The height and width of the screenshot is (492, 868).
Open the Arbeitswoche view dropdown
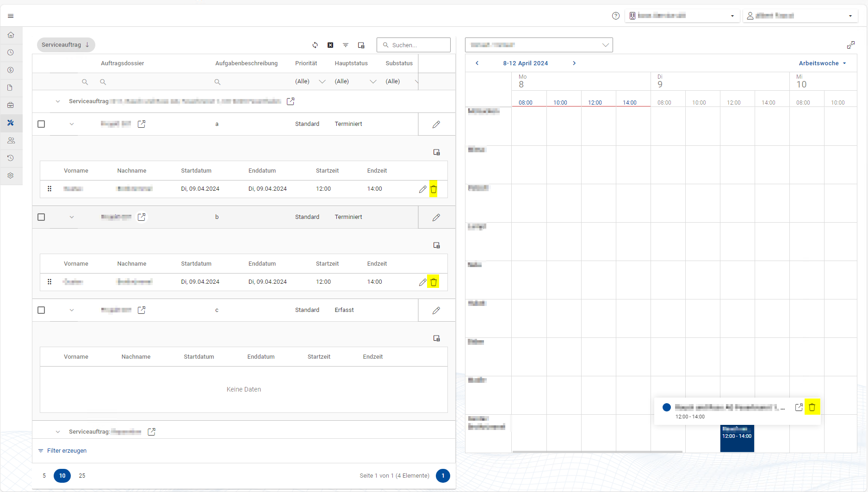coord(822,63)
